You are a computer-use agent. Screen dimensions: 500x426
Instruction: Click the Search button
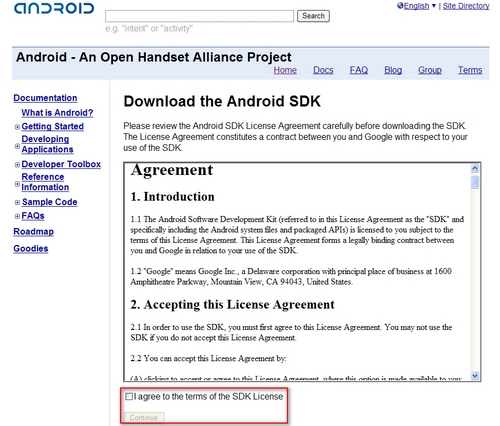click(x=313, y=16)
